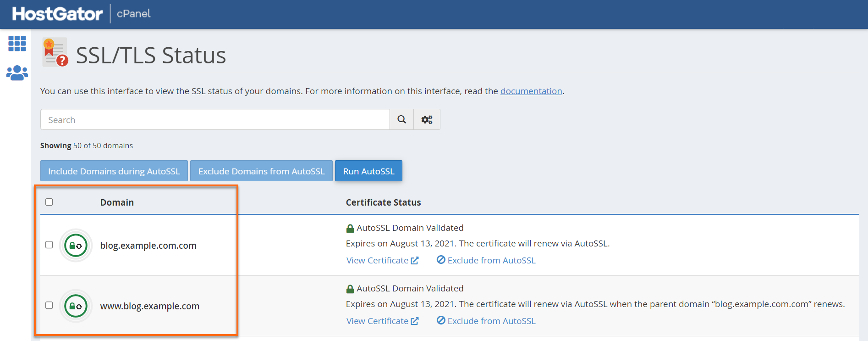Click the parent domain renewal text of www.blog.example.com
The image size is (868, 341).
pos(595,304)
